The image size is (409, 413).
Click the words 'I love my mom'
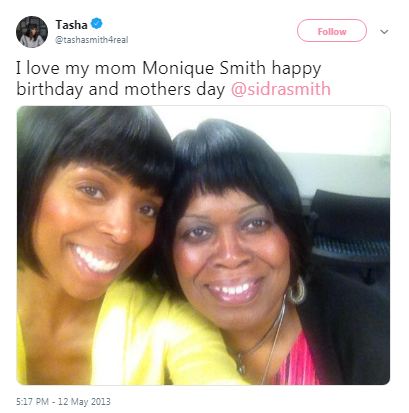(x=76, y=68)
